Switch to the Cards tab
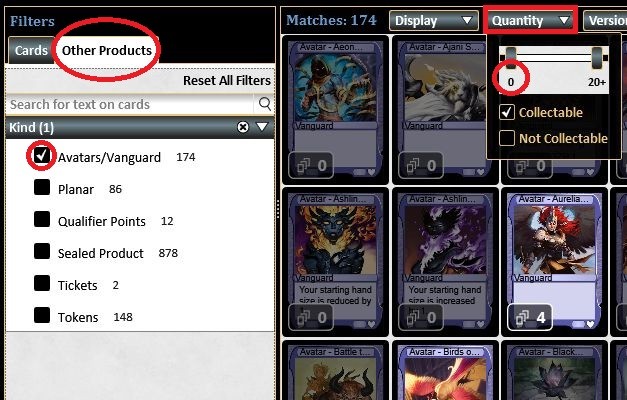This screenshot has width=627, height=400. (31, 50)
